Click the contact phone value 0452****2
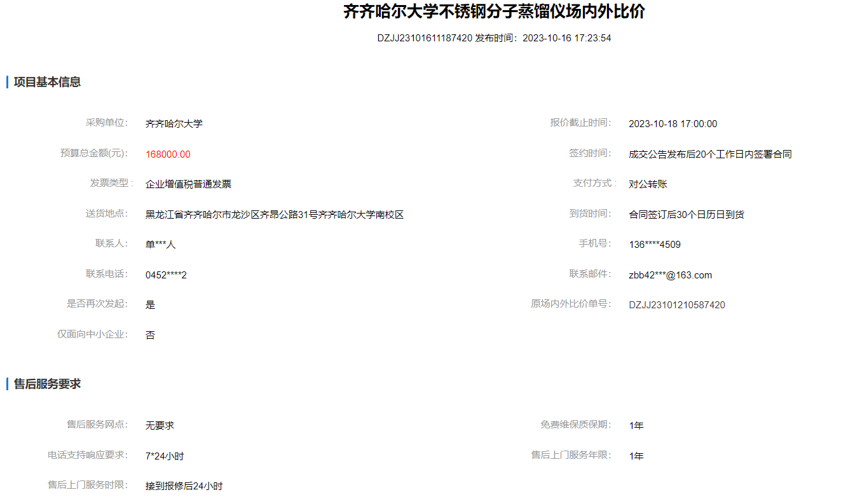 (x=166, y=275)
